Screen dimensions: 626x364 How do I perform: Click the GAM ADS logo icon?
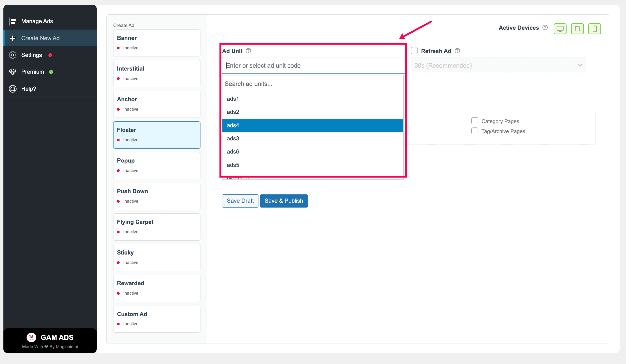[x=31, y=337]
